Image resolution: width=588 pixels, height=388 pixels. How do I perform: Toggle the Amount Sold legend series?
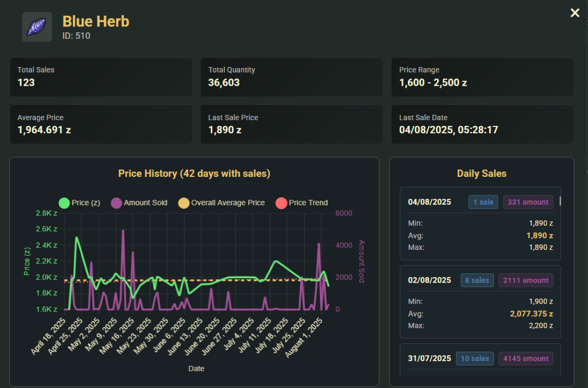tap(139, 203)
